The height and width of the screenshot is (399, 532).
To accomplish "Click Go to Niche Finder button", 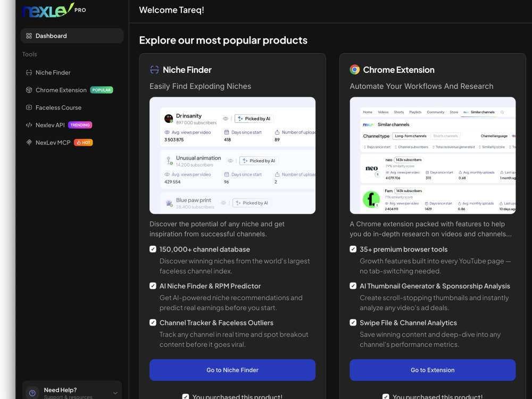I will 232,370.
